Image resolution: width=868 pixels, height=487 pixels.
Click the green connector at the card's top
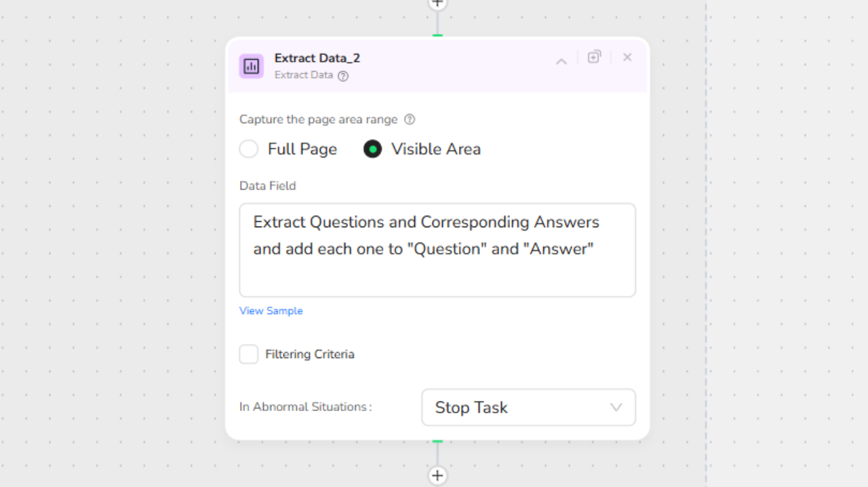[x=437, y=35]
